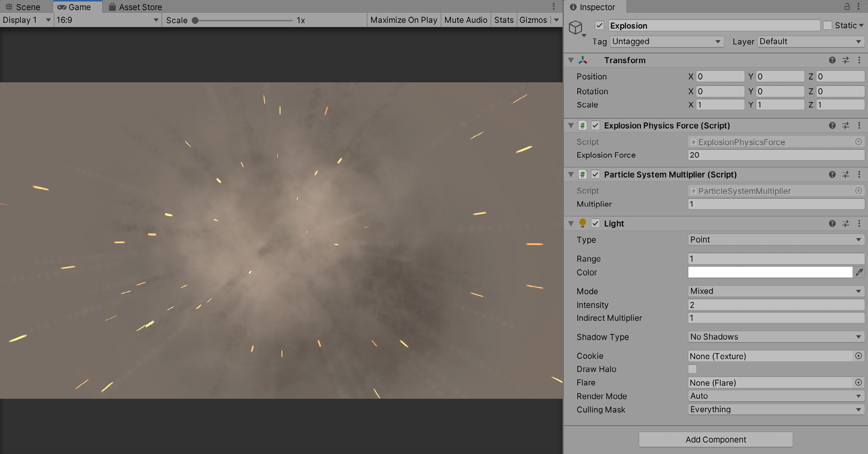The image size is (868, 454).
Task: Open the Layer Default dropdown
Action: 811,41
